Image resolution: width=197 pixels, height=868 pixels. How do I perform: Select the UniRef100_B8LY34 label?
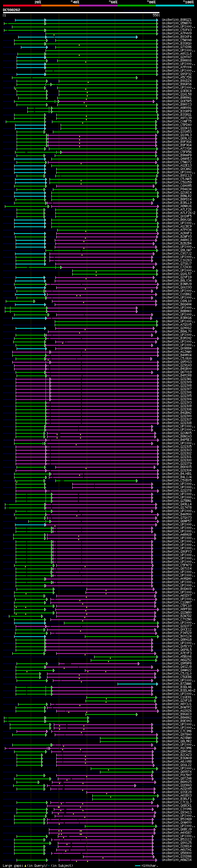coord(177,281)
